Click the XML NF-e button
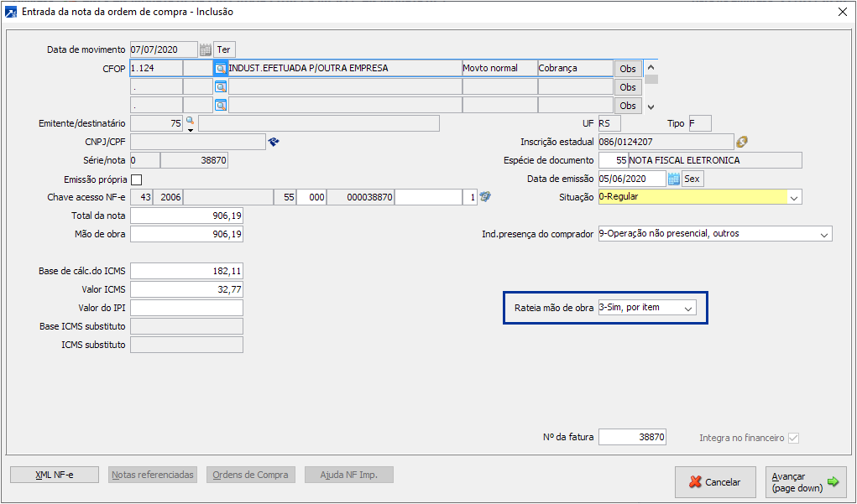Screen dimensions: 857x504 [x=54, y=475]
